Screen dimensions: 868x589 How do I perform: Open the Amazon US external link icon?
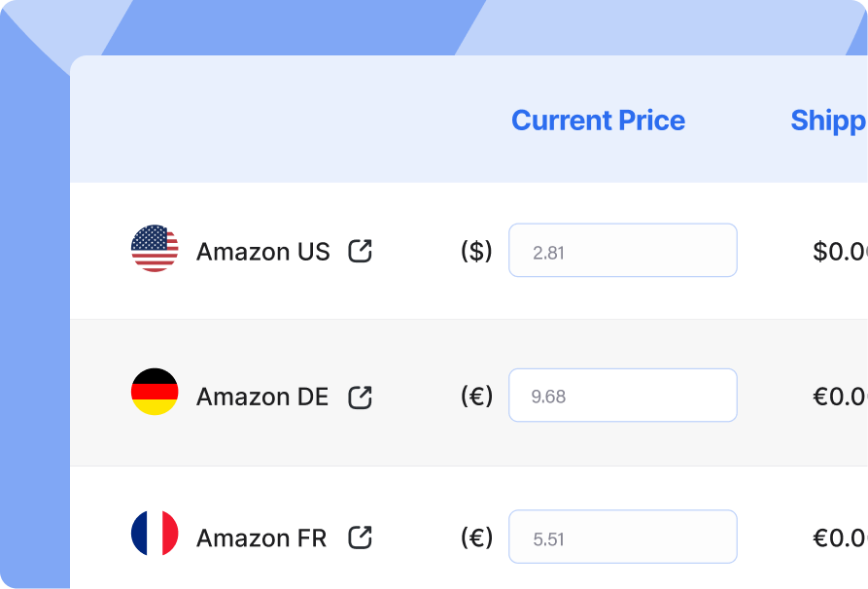[361, 251]
